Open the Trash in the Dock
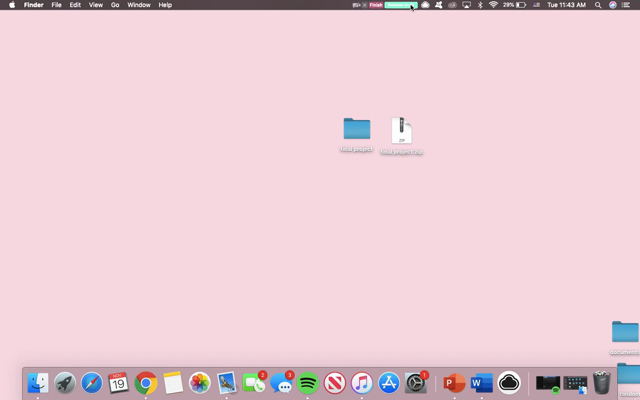The height and width of the screenshot is (400, 640). coord(601,382)
